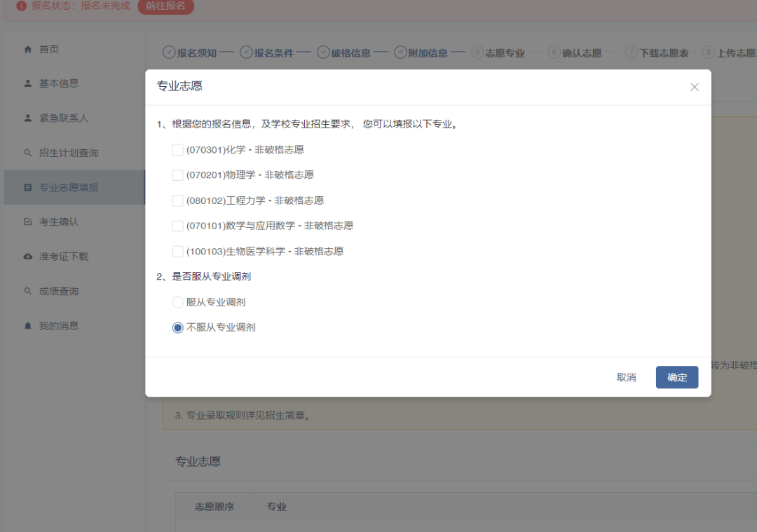Go to the 破格信息 step label

coord(350,53)
